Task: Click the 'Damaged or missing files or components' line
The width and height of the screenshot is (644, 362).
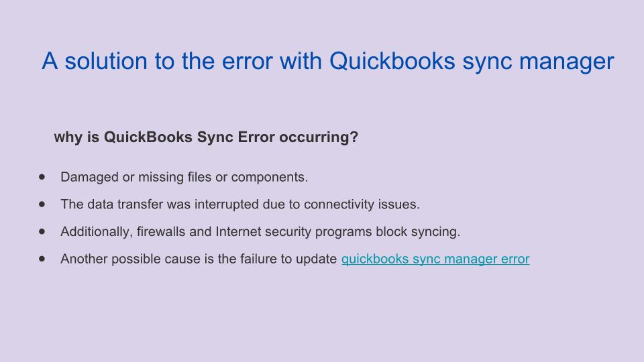Action: click(184, 178)
